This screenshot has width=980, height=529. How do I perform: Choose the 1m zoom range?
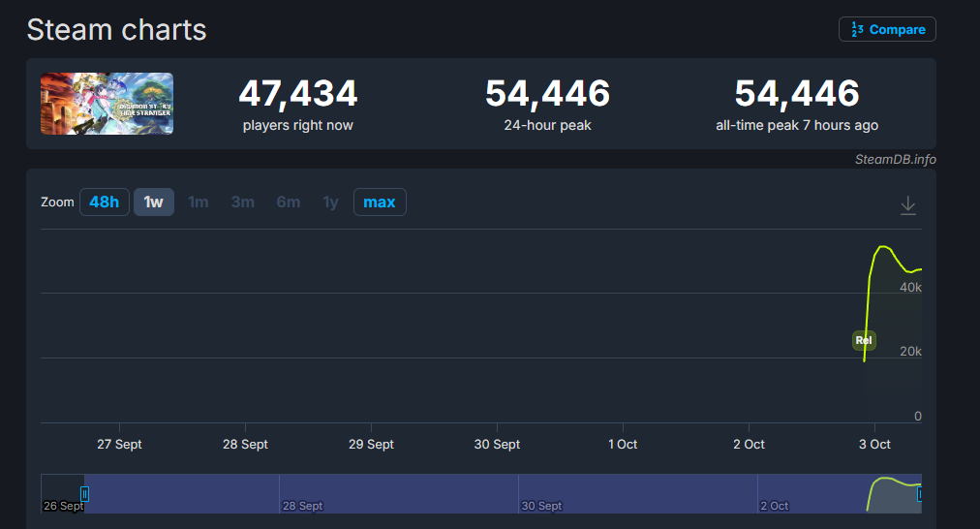pos(198,202)
